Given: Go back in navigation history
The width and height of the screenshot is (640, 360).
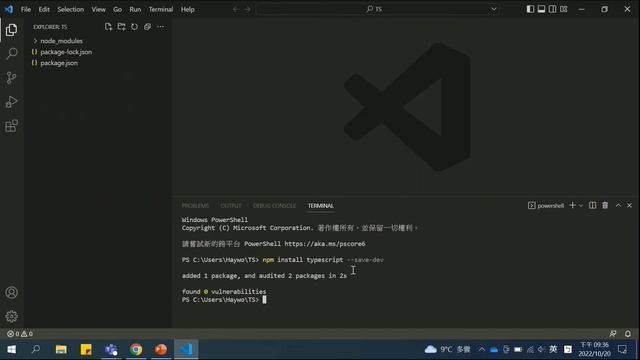Looking at the screenshot, I should coord(236,9).
